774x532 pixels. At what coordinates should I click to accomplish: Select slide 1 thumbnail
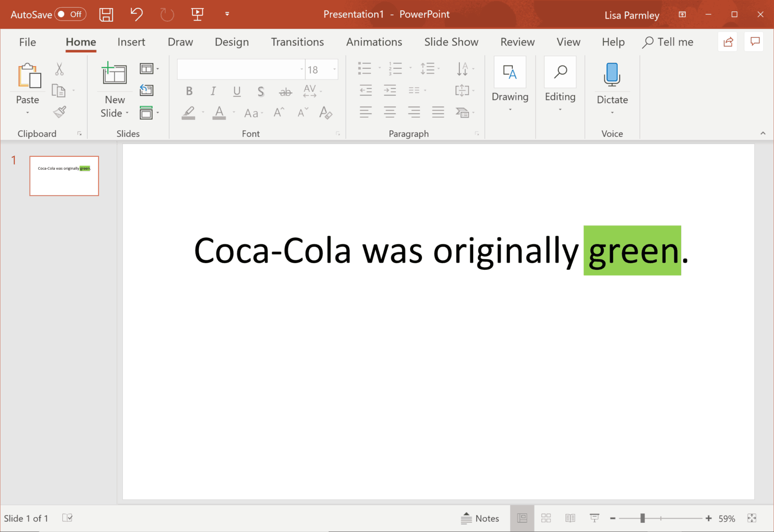pyautogui.click(x=64, y=176)
